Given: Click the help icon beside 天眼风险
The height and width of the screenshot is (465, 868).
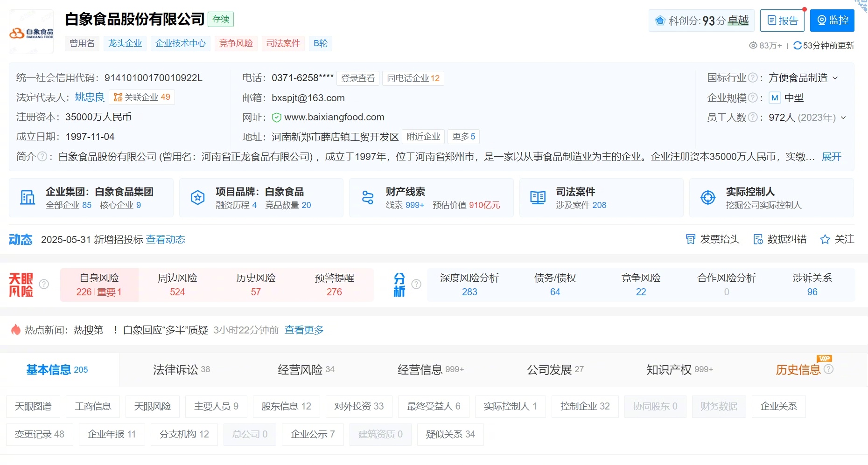Looking at the screenshot, I should [44, 284].
